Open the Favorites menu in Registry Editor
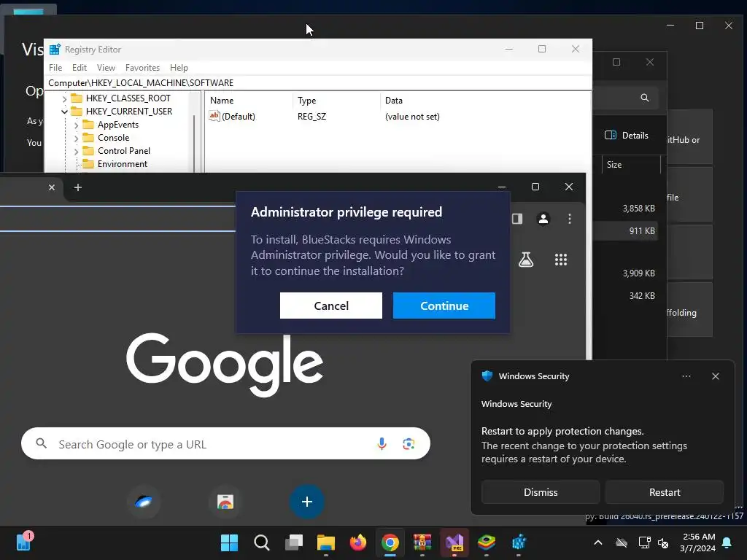 (x=142, y=68)
